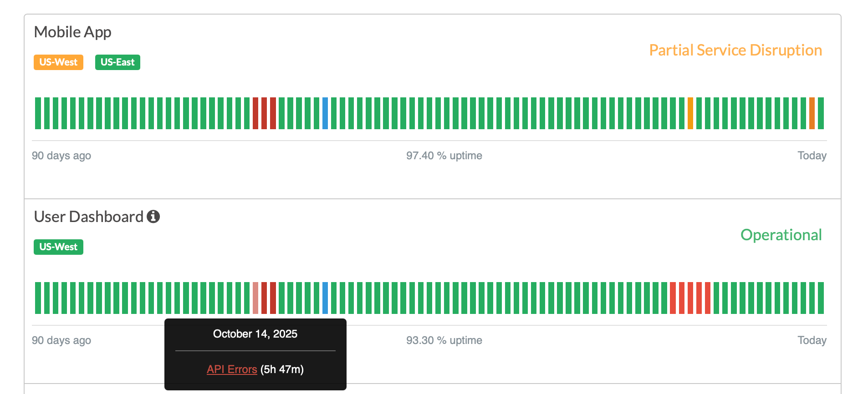
Task: Click the Operational status text
Action: point(781,235)
